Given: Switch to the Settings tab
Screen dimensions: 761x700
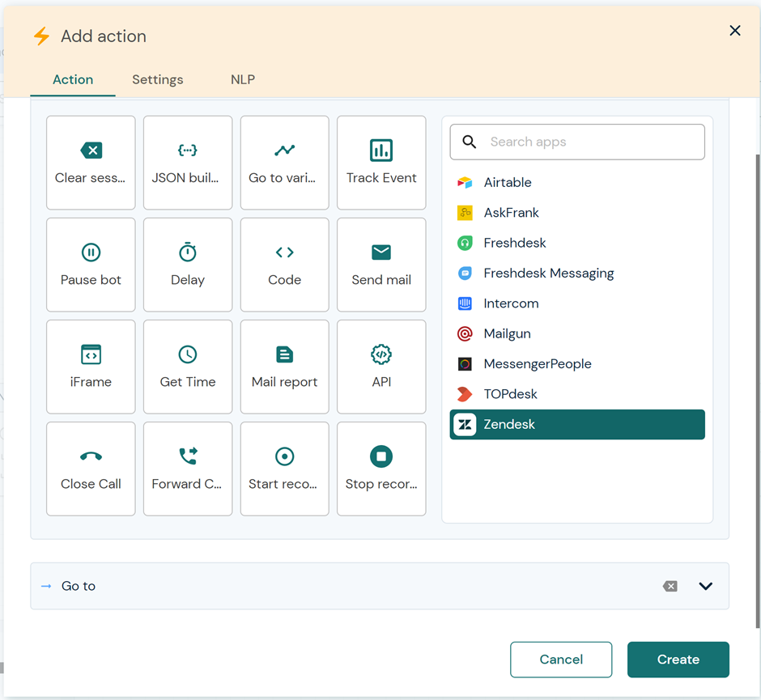Looking at the screenshot, I should click(158, 79).
